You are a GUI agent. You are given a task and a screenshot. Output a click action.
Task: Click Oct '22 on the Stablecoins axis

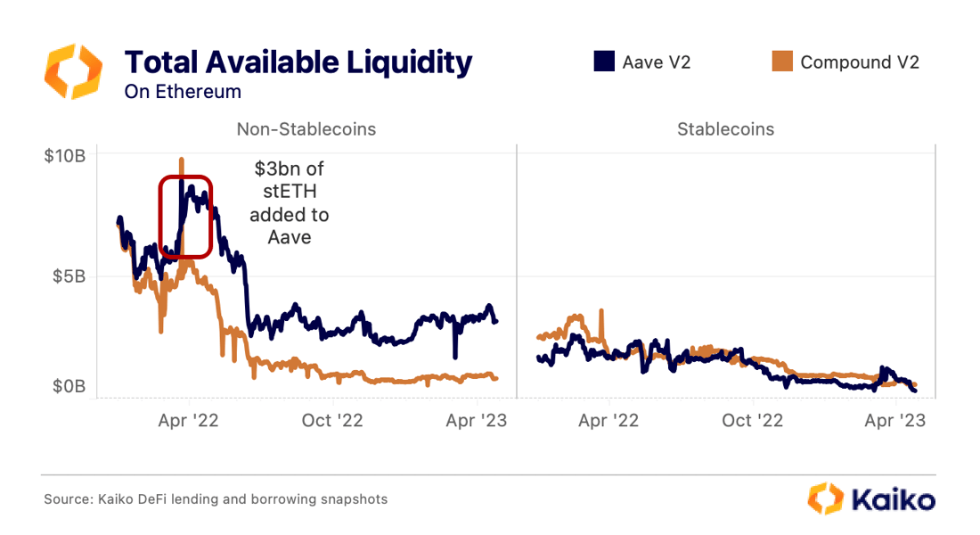[x=752, y=421]
